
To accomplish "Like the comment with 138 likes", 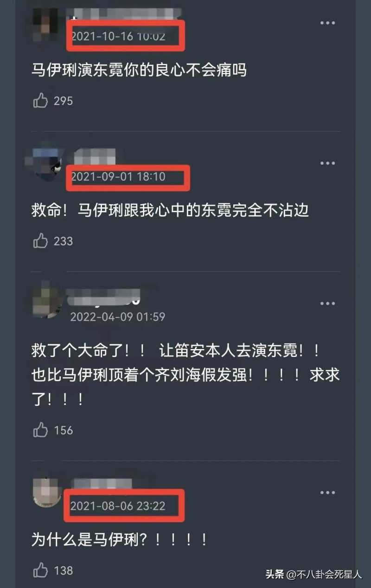I will pyautogui.click(x=41, y=570).
